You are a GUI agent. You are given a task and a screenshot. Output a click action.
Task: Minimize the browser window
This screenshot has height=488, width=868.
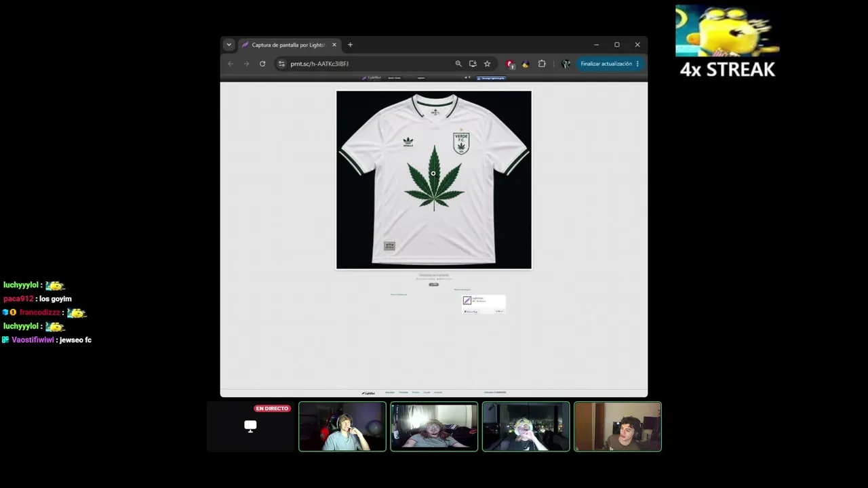click(596, 45)
